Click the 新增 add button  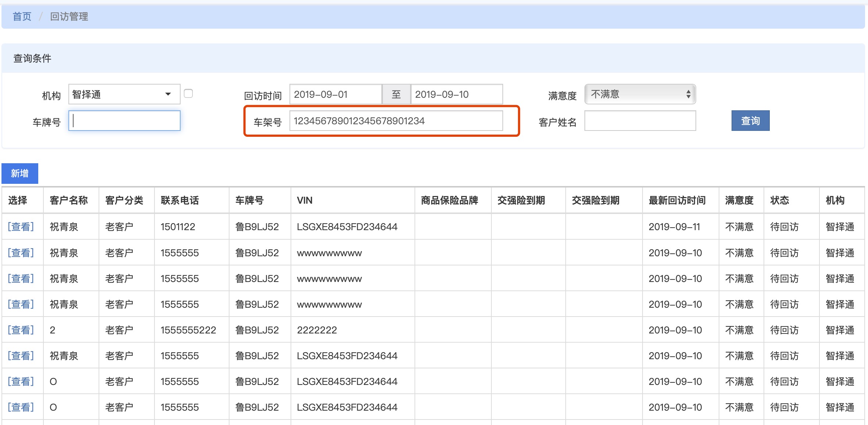pos(20,173)
